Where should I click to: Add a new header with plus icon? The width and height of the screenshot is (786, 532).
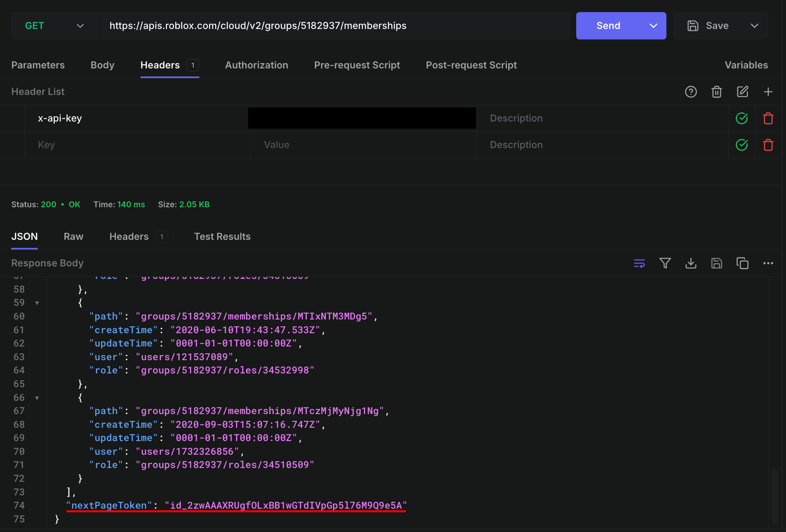(768, 92)
